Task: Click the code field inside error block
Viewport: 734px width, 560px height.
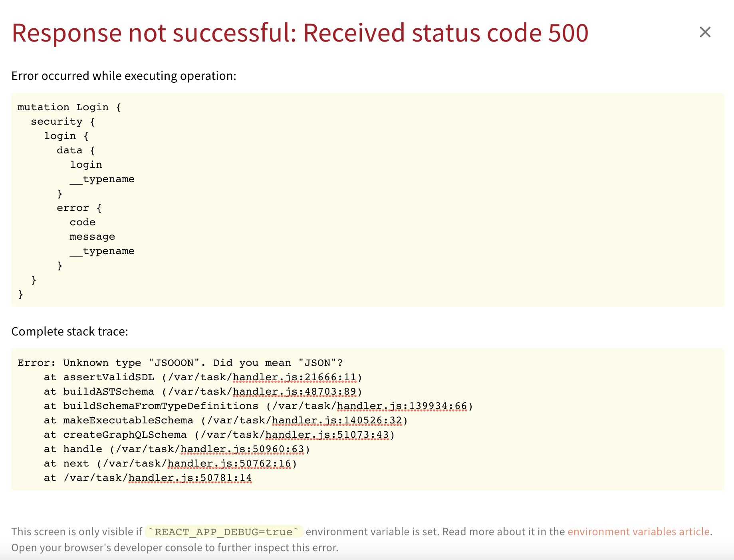Action: tap(83, 222)
